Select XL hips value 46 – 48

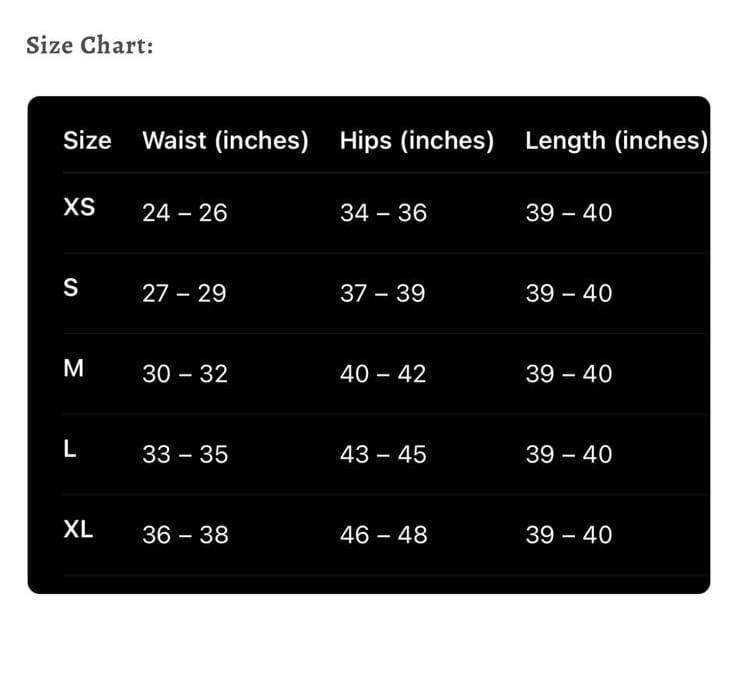click(383, 535)
